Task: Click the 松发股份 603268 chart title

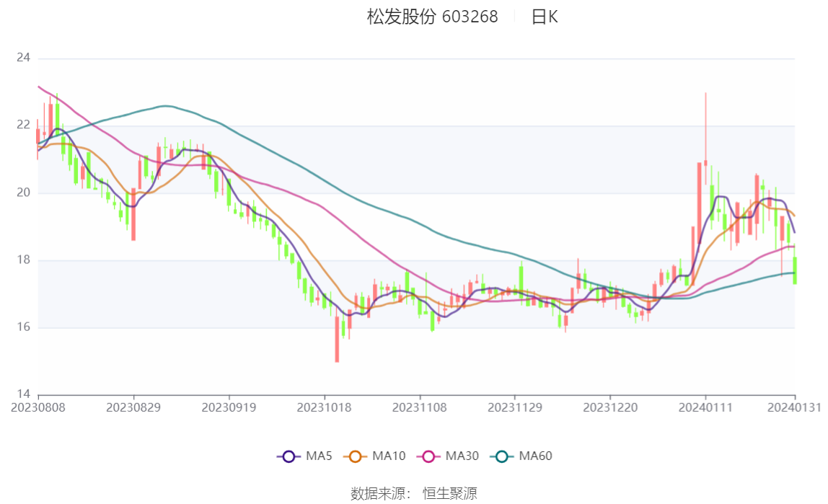Action: coord(433,17)
